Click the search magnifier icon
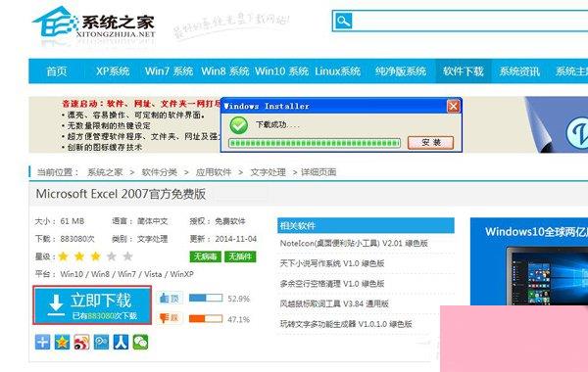 tap(343, 22)
